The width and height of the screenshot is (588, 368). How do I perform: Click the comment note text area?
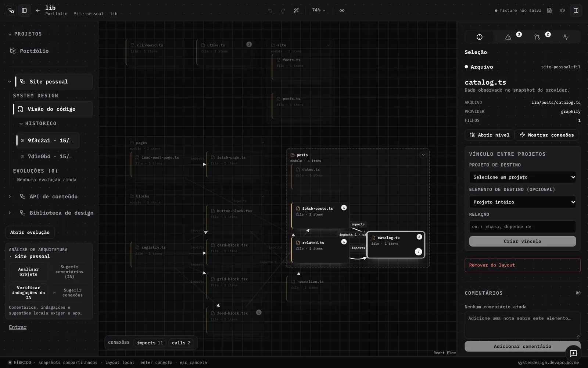[x=522, y=325]
